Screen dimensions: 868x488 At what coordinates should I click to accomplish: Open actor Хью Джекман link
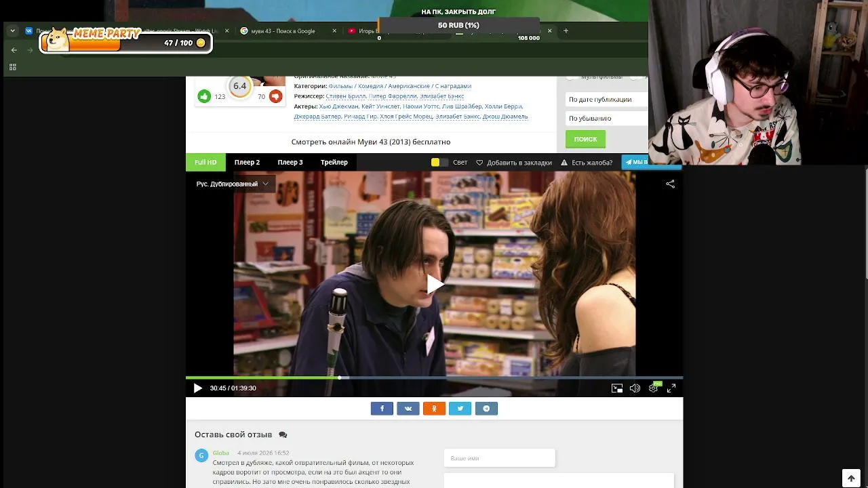coord(338,106)
